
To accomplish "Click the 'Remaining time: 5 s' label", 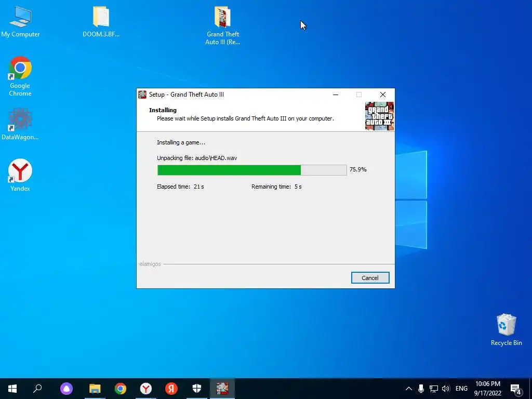I will pos(276,187).
